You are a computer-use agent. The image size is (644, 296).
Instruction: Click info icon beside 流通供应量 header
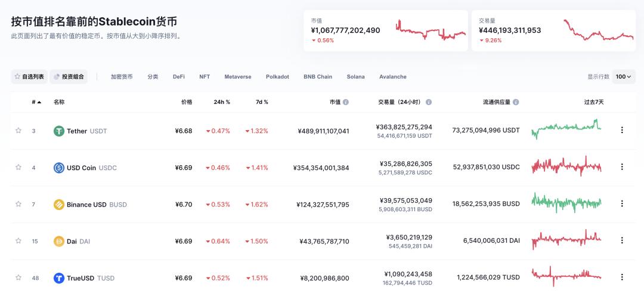tap(516, 102)
